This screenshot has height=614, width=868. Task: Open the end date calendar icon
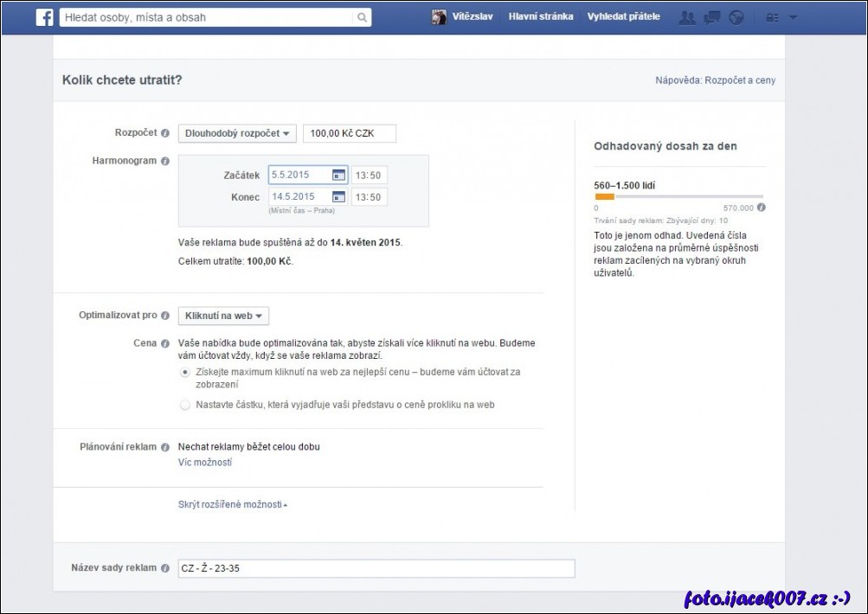tap(339, 198)
